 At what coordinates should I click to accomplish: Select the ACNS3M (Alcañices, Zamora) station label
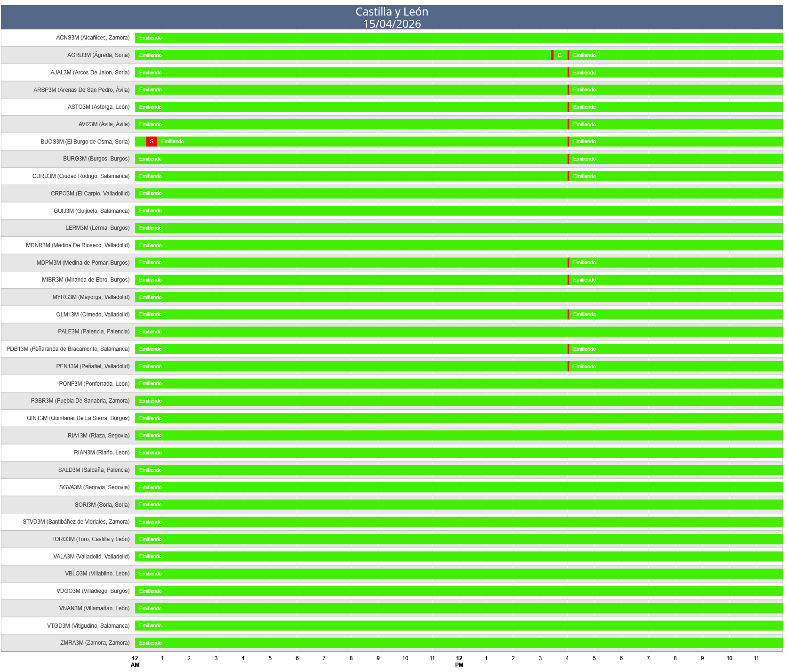[x=92, y=38]
